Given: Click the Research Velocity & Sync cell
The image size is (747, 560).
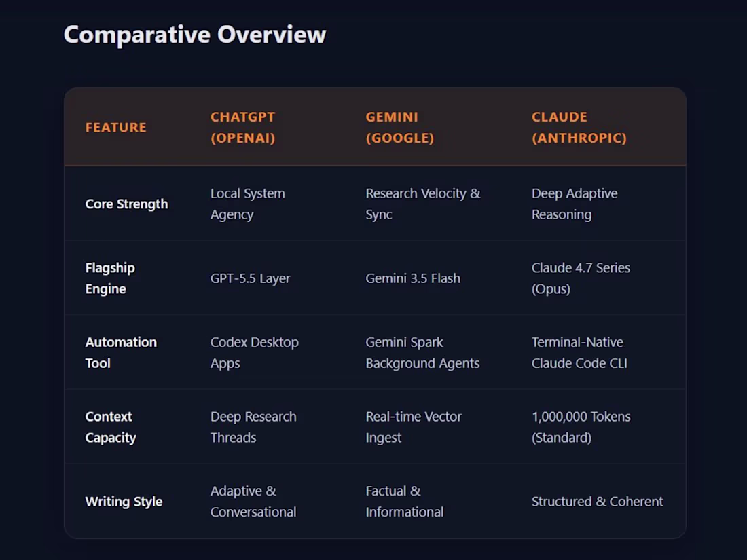Looking at the screenshot, I should coord(423,204).
